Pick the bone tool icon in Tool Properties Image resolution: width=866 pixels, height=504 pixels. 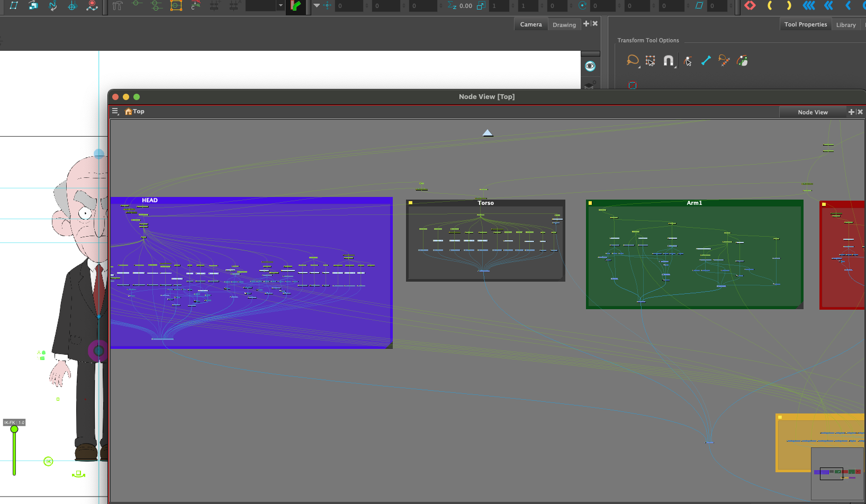coord(706,60)
